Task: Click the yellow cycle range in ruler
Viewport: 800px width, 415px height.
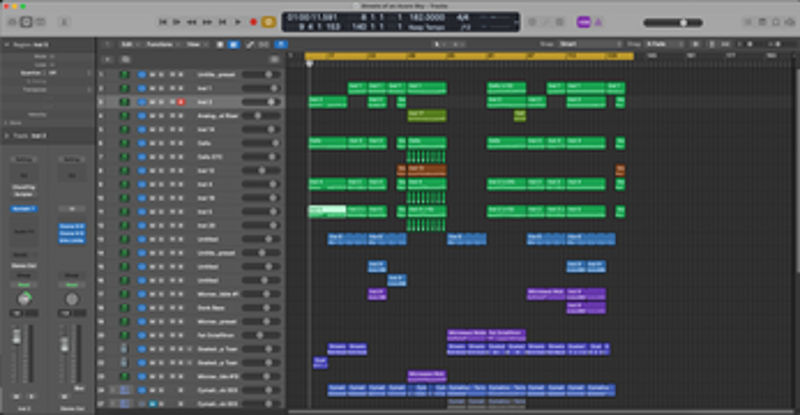Action: tap(469, 56)
